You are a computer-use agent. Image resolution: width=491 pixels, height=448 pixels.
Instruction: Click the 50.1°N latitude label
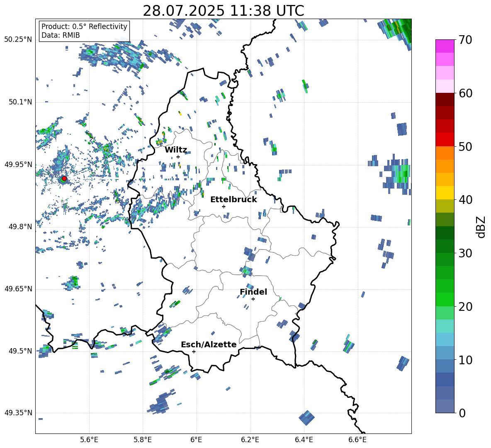point(20,102)
